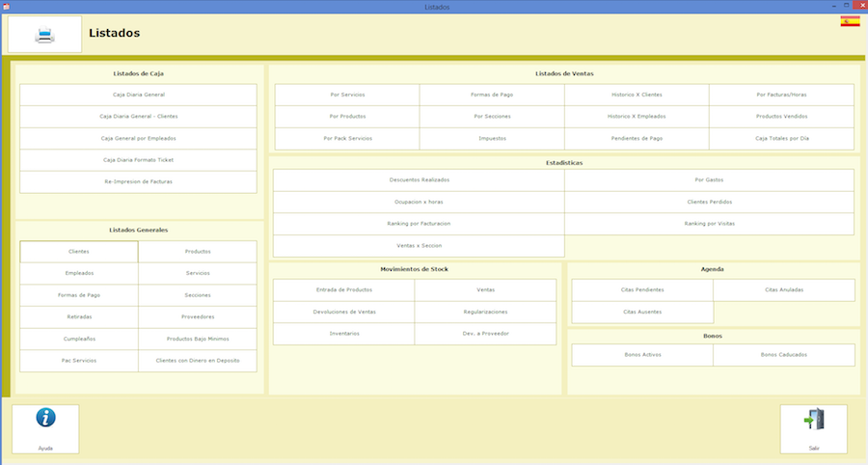
Task: Open Caja Totales por Dia
Action: click(x=781, y=138)
